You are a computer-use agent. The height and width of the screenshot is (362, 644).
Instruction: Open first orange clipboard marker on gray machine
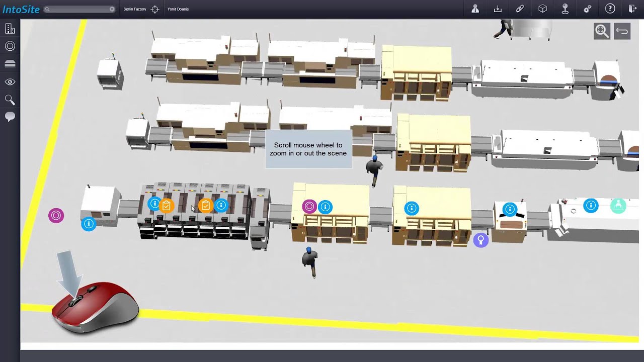(167, 206)
